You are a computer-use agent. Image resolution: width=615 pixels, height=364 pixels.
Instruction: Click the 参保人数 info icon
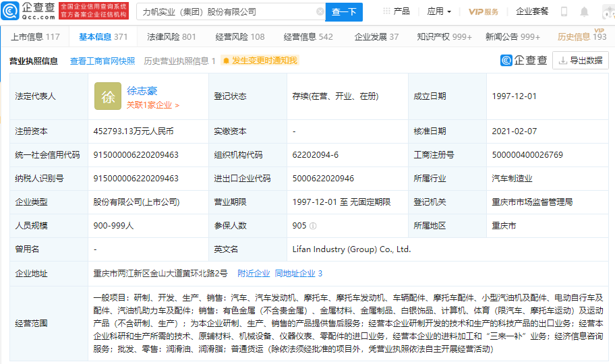313,226
